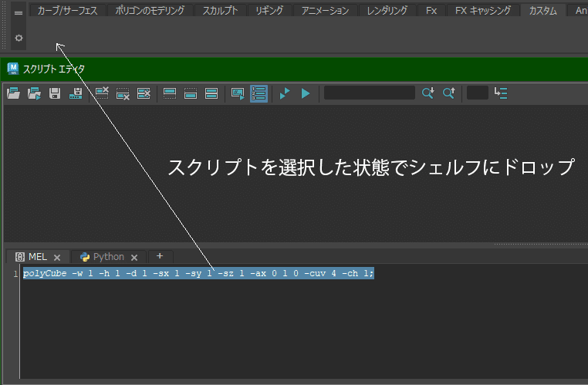Show history pane only icon
This screenshot has height=385, width=588.
click(170, 93)
